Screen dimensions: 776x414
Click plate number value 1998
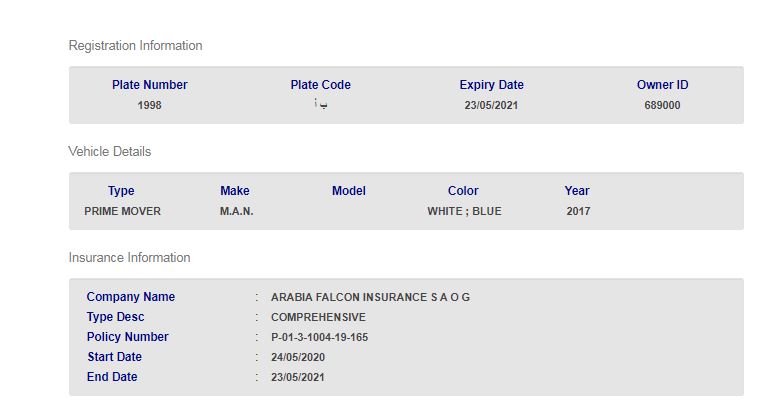coord(150,105)
